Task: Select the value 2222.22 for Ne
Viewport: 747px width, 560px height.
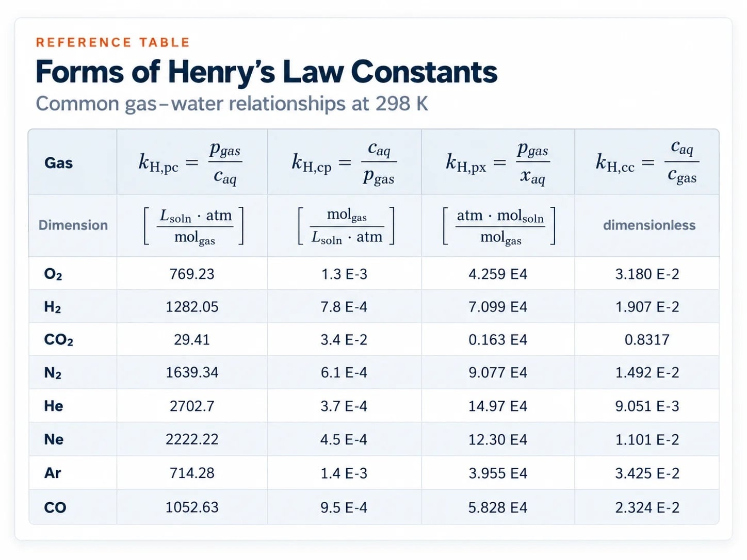Action: [192, 439]
